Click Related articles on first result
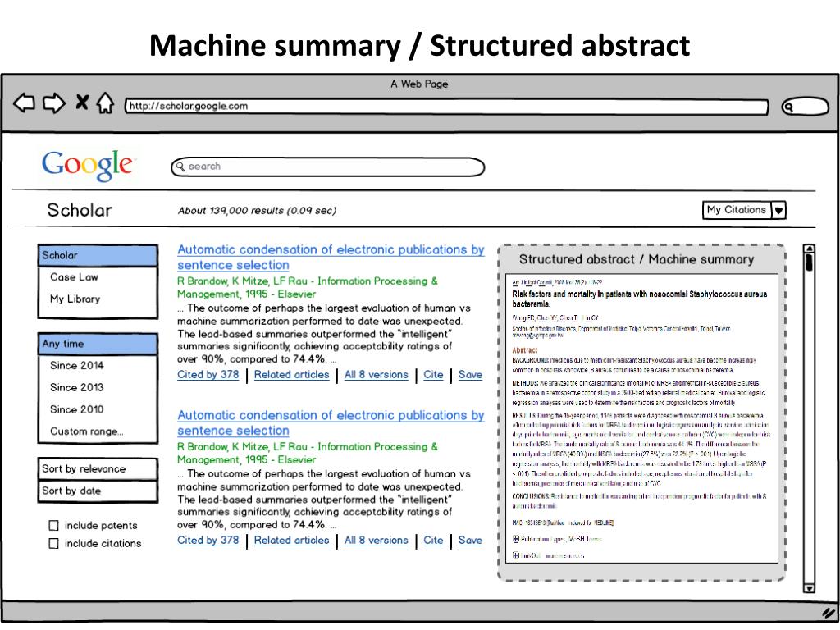The width and height of the screenshot is (840, 630). [x=291, y=374]
